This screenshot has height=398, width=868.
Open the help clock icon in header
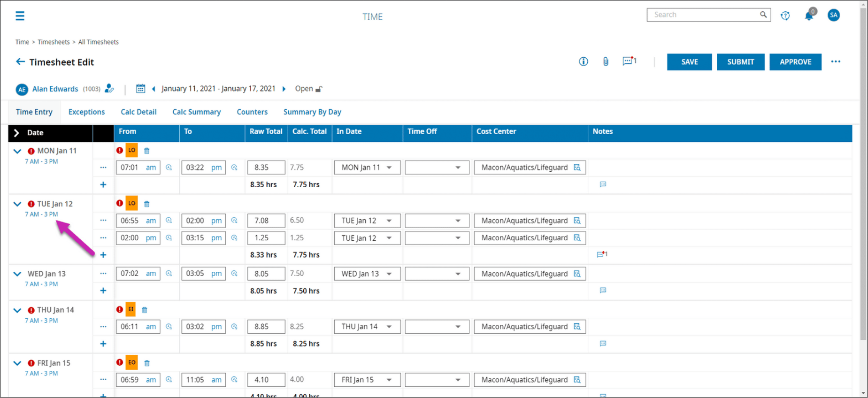[x=785, y=16]
